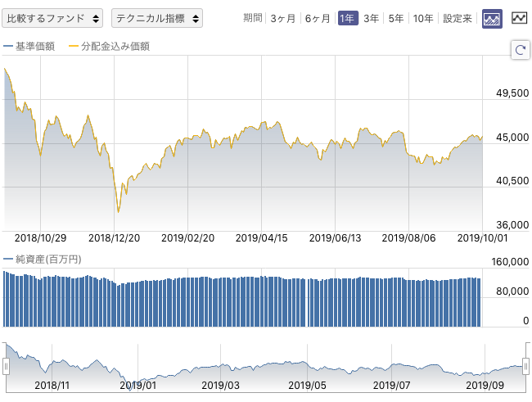Click the 2018/10/29 date label

pos(40,238)
